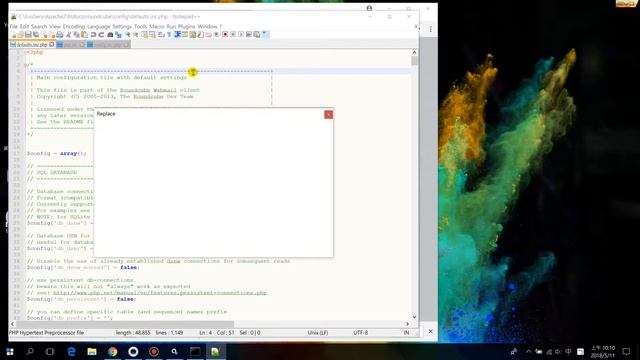The image size is (640, 360).
Task: Click the horizontal scrollbar right arrow
Action: [407, 324]
